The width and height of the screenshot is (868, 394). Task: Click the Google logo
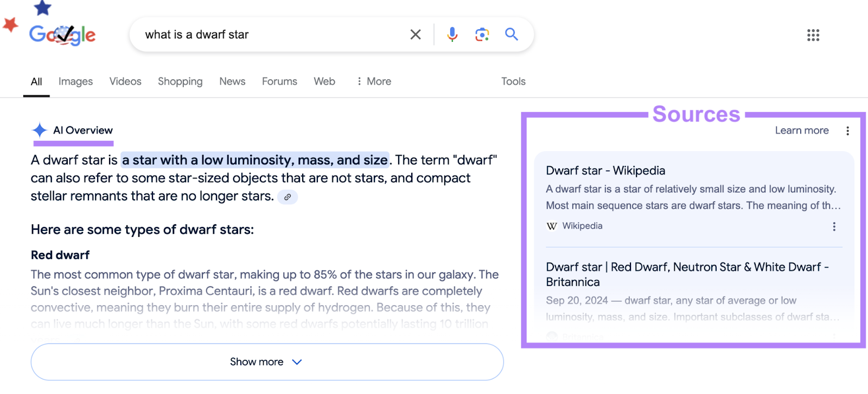tap(62, 34)
